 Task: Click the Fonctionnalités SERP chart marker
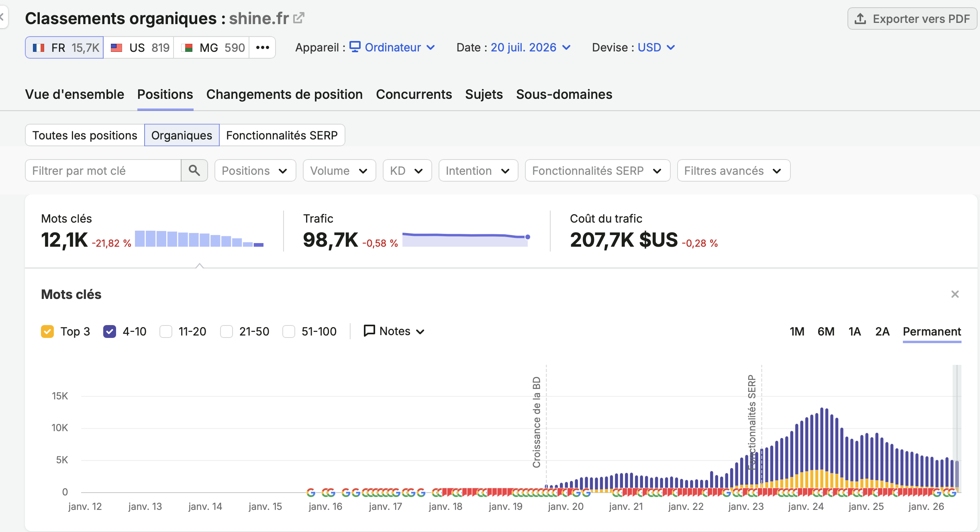point(752,422)
